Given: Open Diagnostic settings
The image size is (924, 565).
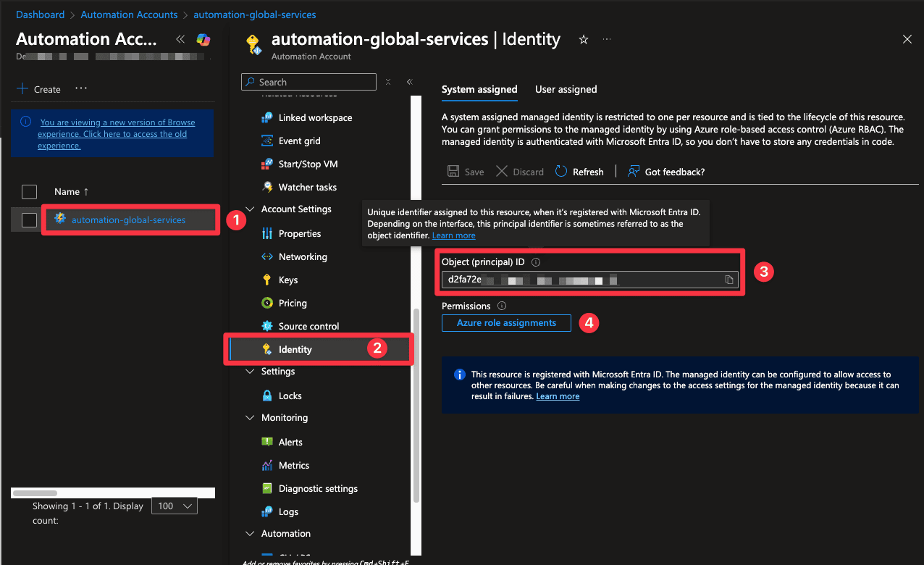Looking at the screenshot, I should pos(318,488).
